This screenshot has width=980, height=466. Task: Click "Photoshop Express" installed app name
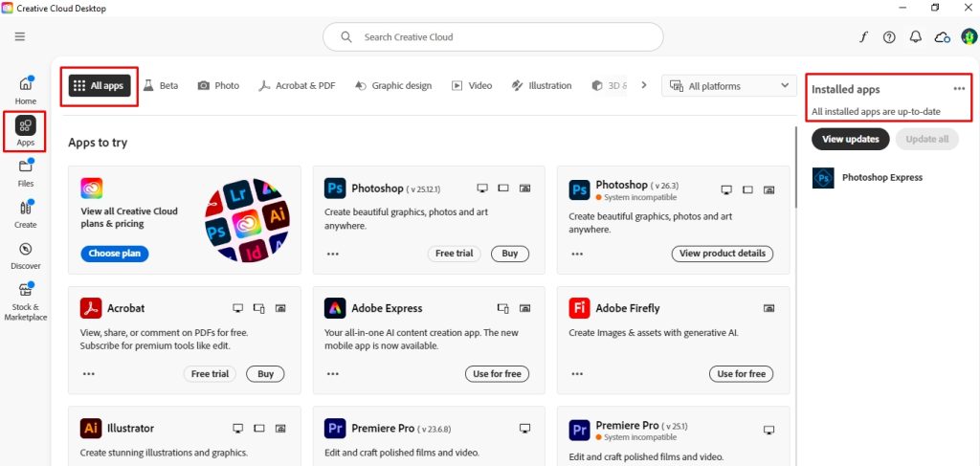(x=881, y=177)
